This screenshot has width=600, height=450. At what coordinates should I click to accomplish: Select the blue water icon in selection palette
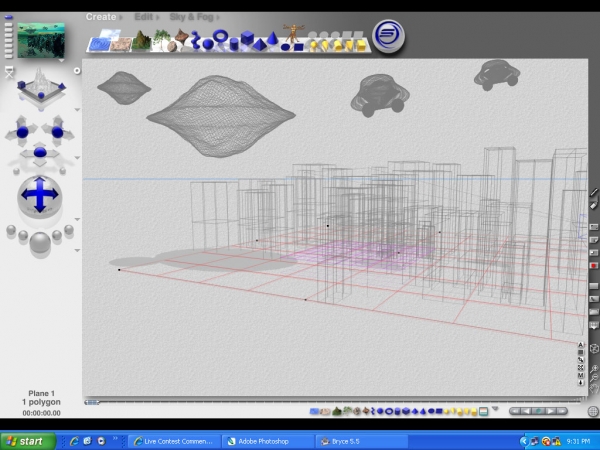coord(314,411)
